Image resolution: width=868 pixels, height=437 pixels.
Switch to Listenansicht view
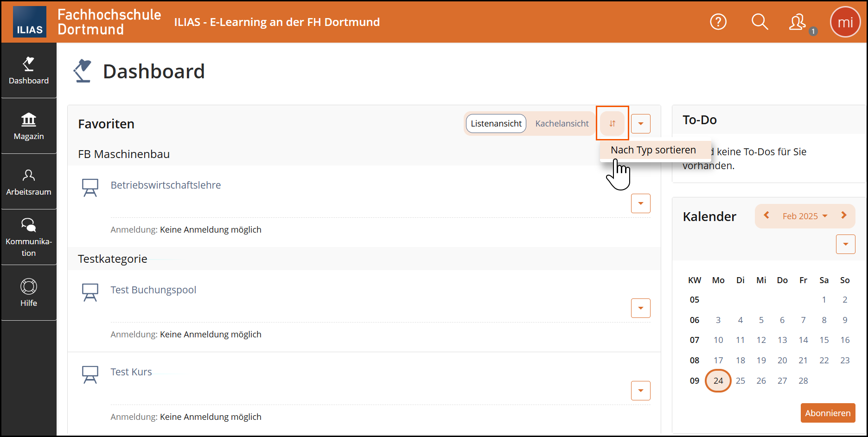click(496, 124)
